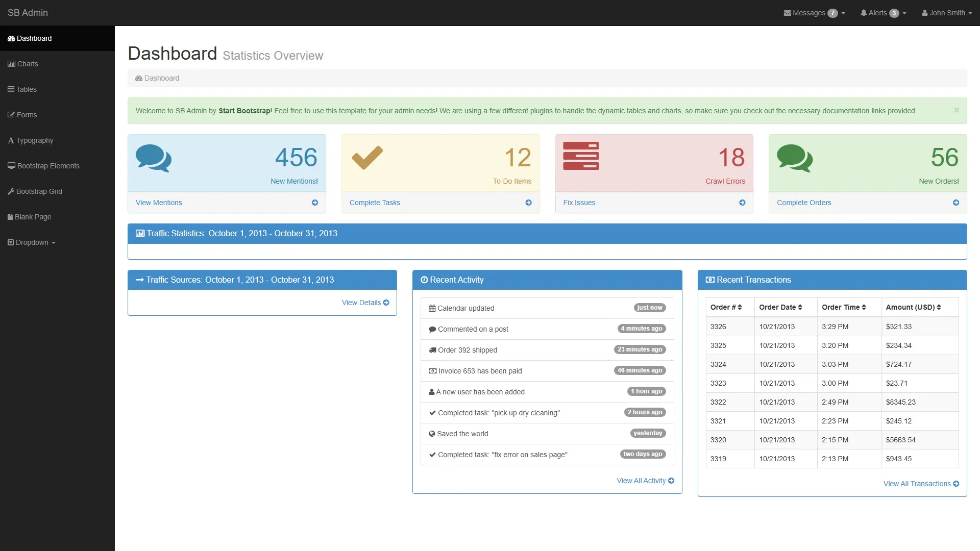Click check icon beside fix error on sales page

(432, 455)
